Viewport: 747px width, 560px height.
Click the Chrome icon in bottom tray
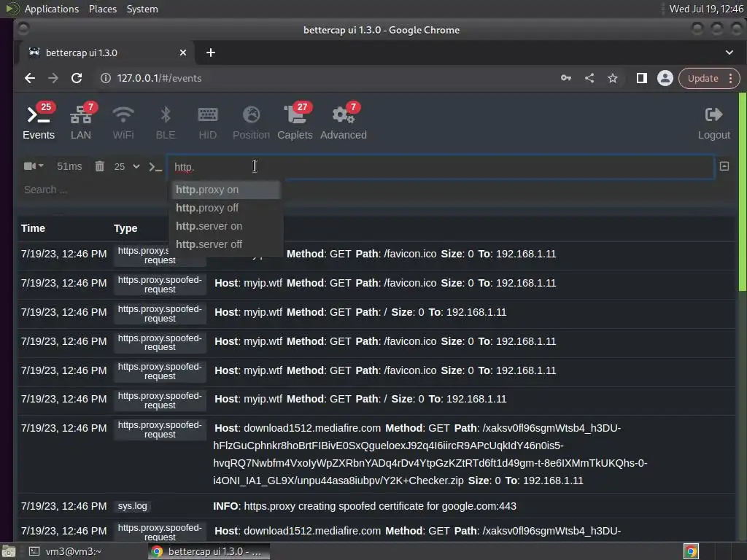pyautogui.click(x=691, y=551)
